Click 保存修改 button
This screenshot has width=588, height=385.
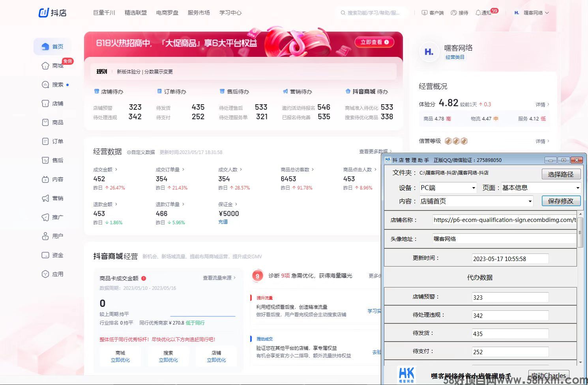561,201
